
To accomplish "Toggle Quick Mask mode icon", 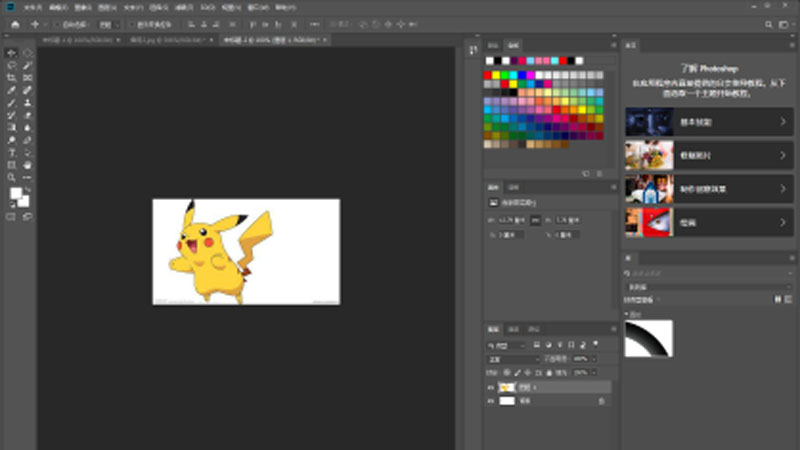I will click(11, 217).
